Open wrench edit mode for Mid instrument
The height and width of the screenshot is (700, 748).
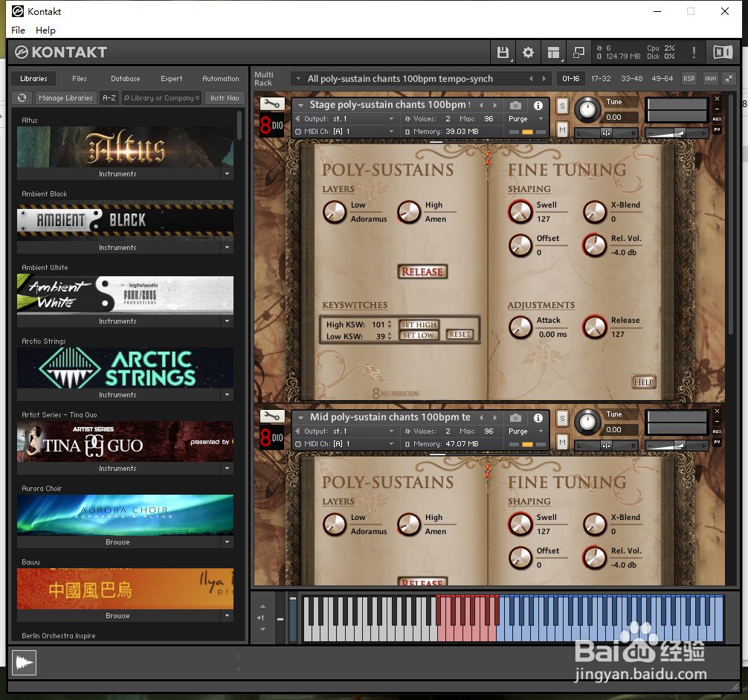pyautogui.click(x=272, y=416)
